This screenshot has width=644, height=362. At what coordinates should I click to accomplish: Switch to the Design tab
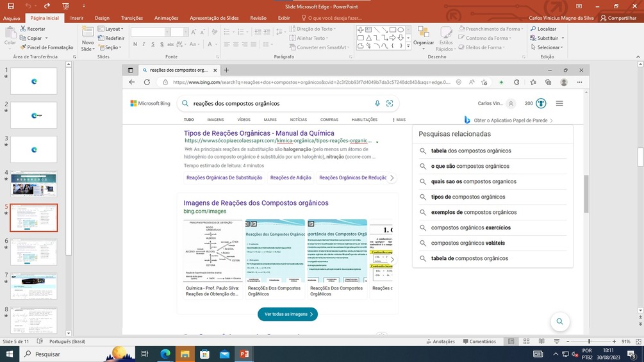(x=102, y=18)
